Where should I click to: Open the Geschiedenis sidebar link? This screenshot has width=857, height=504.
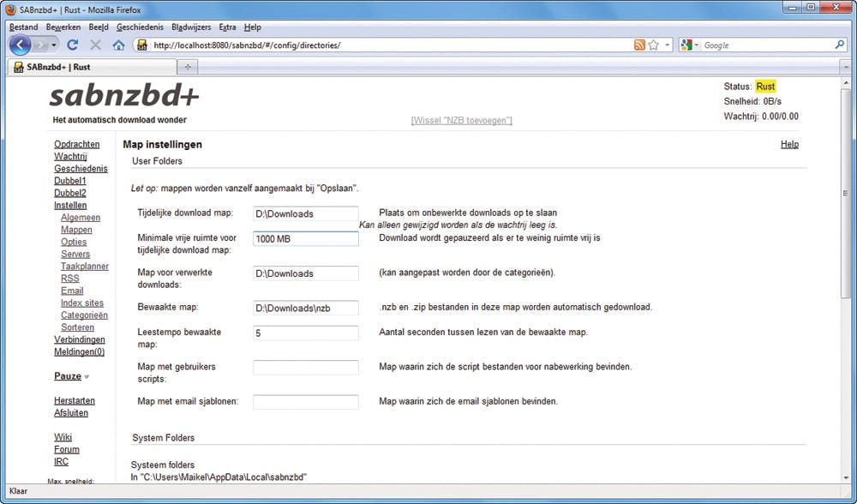(81, 168)
